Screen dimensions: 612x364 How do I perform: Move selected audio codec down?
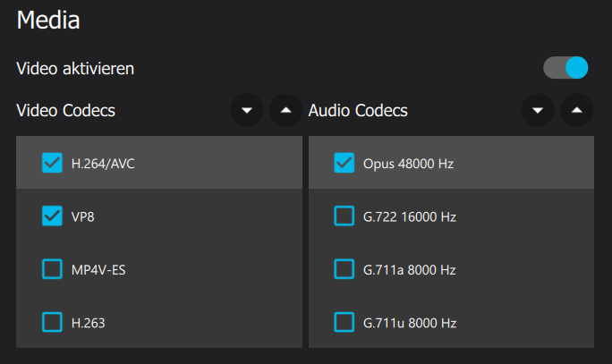coord(538,110)
